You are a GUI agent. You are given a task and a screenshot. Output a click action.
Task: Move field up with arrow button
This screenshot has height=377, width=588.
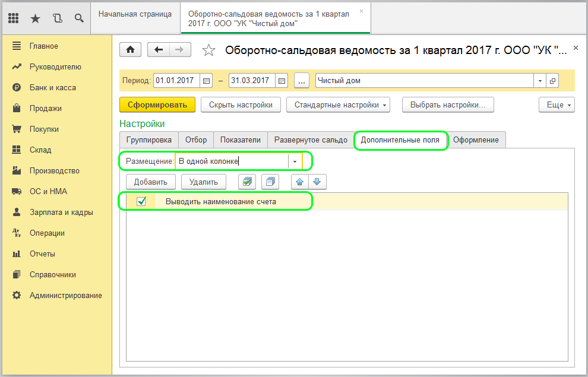tap(300, 182)
